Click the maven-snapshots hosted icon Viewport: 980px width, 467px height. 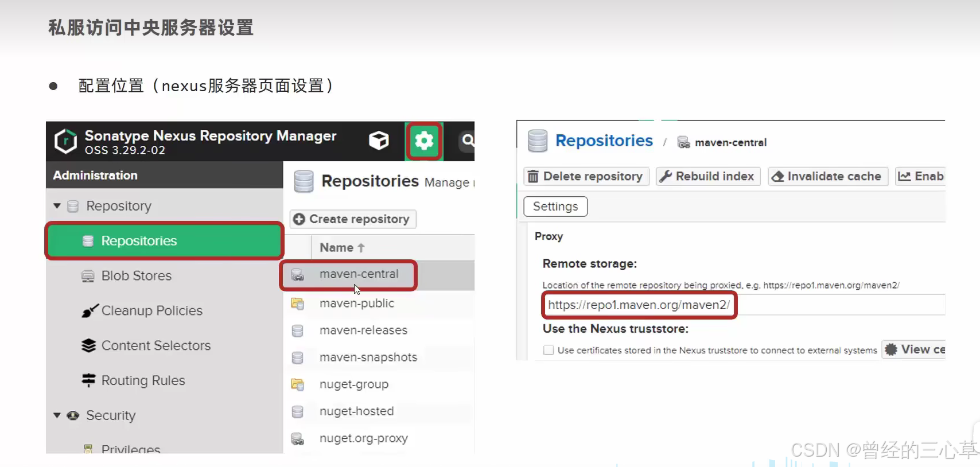[x=297, y=358]
